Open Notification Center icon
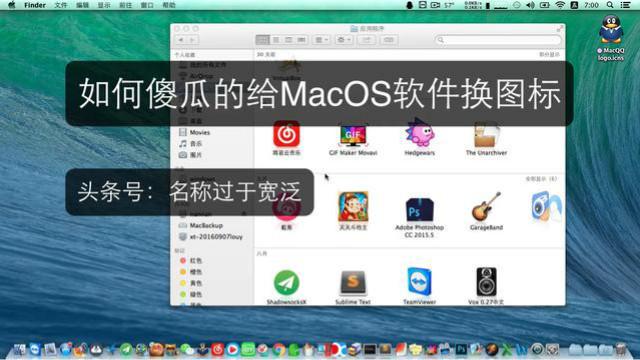Viewport: 640px width, 360px height. (625, 5)
